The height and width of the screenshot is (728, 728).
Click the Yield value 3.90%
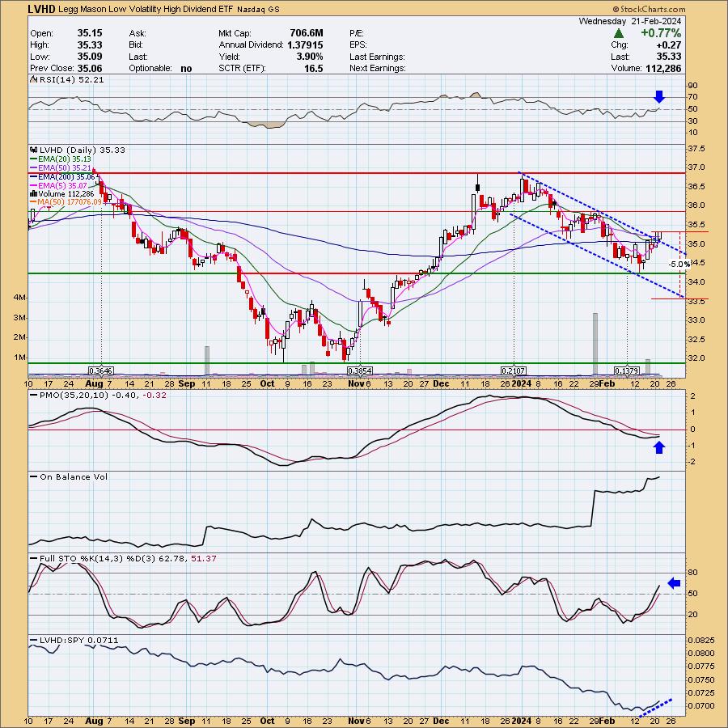point(310,57)
